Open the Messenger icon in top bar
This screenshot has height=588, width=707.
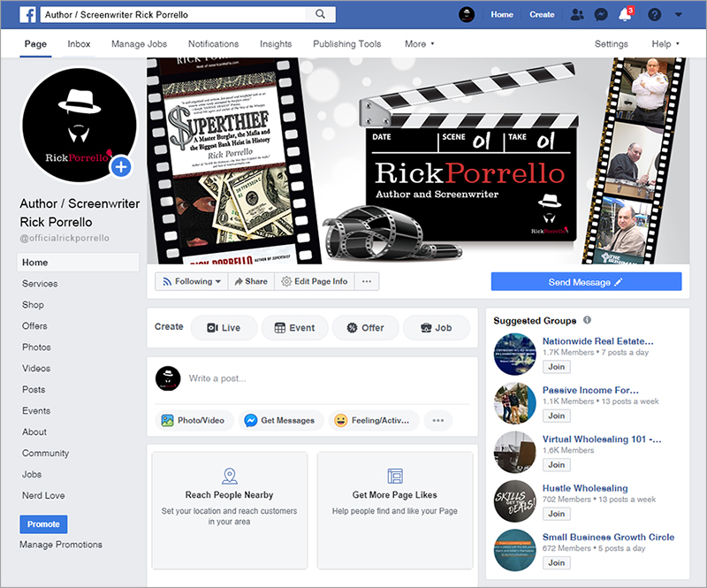pos(600,15)
